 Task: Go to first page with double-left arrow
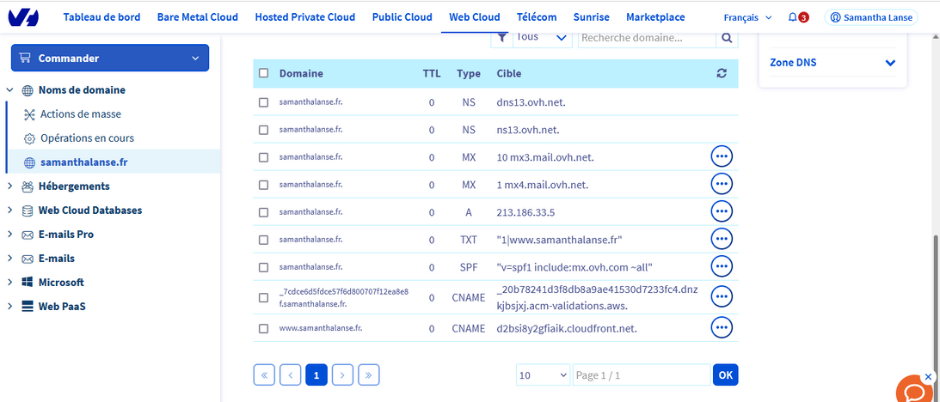(x=264, y=375)
